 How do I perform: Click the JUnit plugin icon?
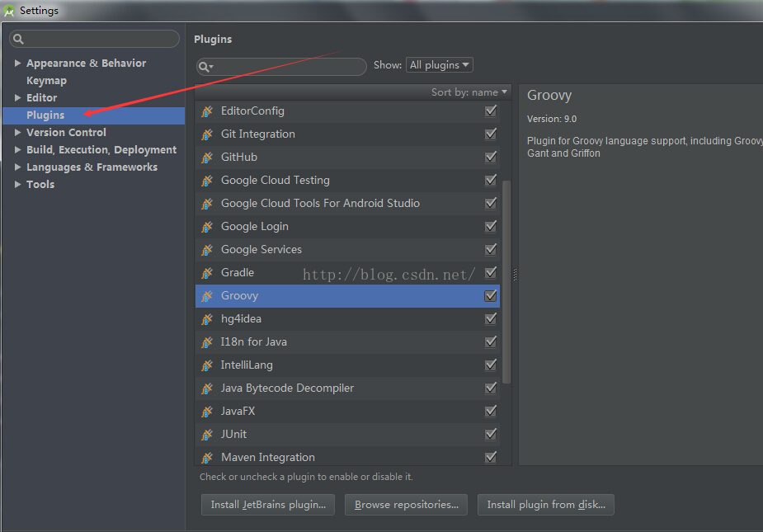tap(207, 435)
